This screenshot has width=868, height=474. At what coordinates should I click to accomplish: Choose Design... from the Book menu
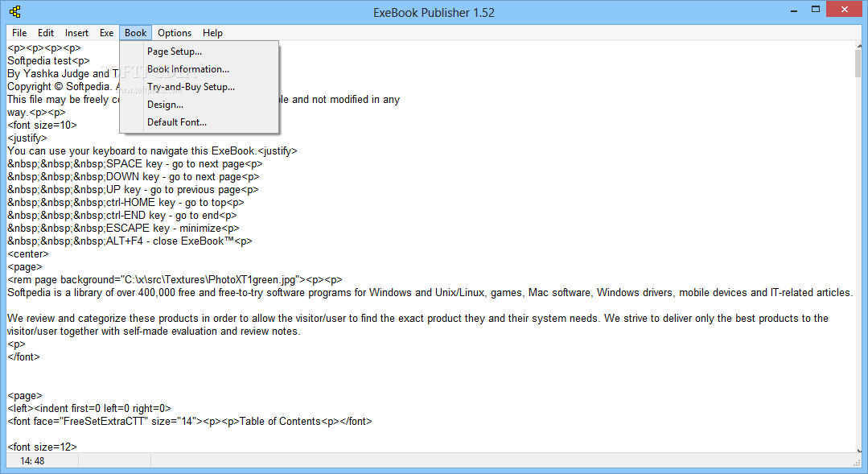point(199,105)
